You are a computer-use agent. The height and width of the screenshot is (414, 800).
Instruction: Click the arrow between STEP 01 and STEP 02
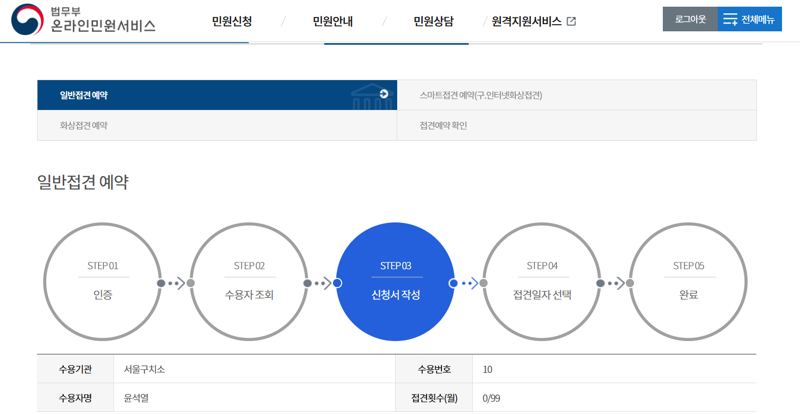point(175,283)
